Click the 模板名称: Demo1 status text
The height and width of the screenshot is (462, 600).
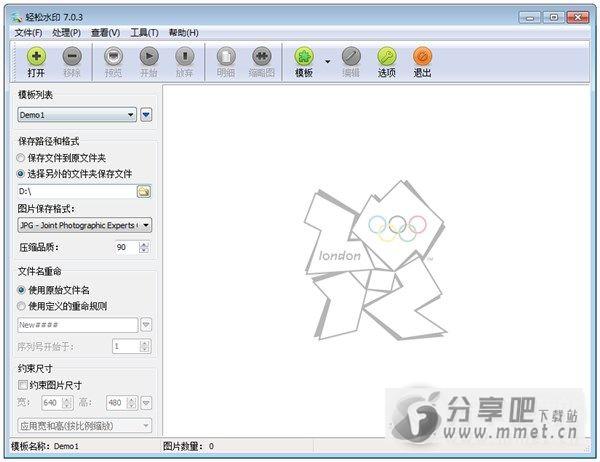45,446
